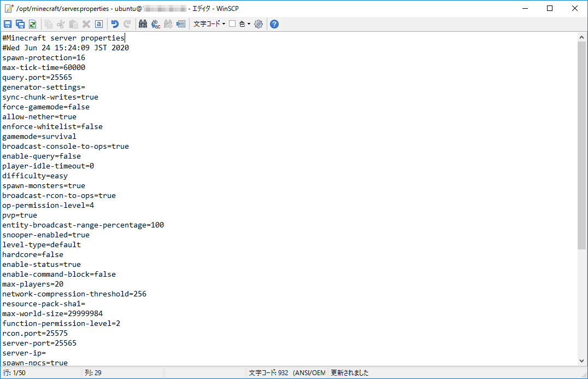Open editor preferences gear icon
Screen dimensions: 588x379
(258, 24)
